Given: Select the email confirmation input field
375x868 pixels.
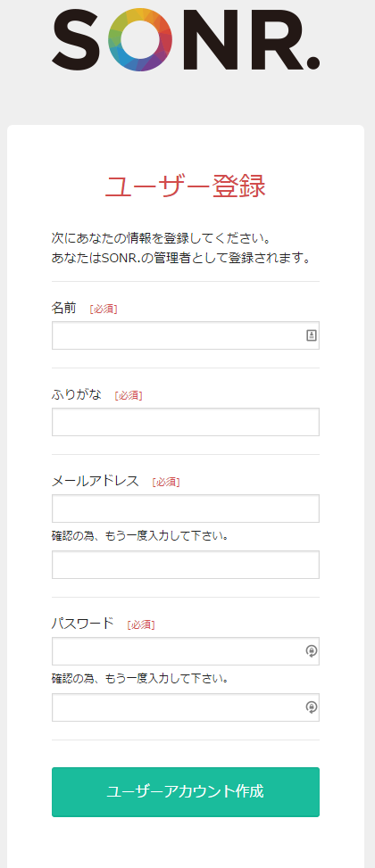Looking at the screenshot, I should coord(186,565).
